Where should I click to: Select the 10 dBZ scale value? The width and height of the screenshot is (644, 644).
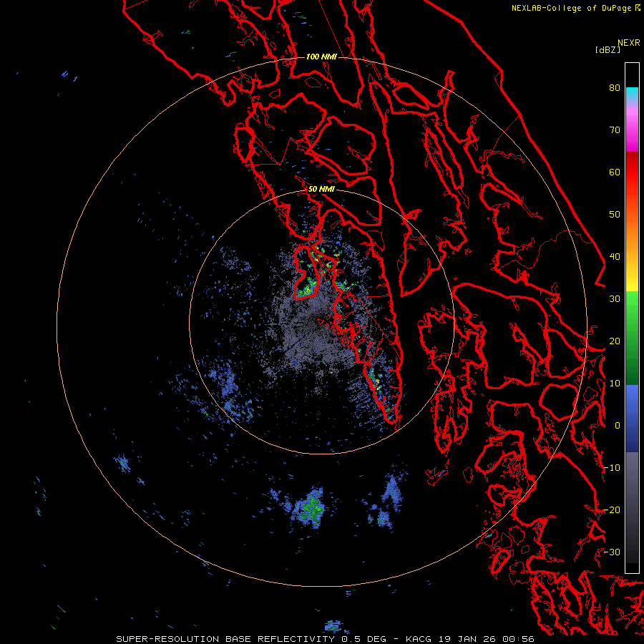(615, 384)
